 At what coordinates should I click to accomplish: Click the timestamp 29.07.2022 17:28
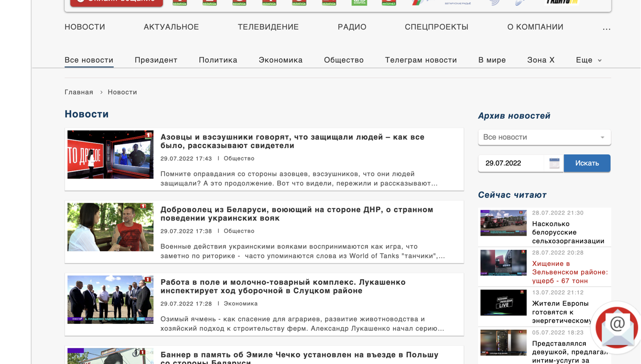point(186,304)
